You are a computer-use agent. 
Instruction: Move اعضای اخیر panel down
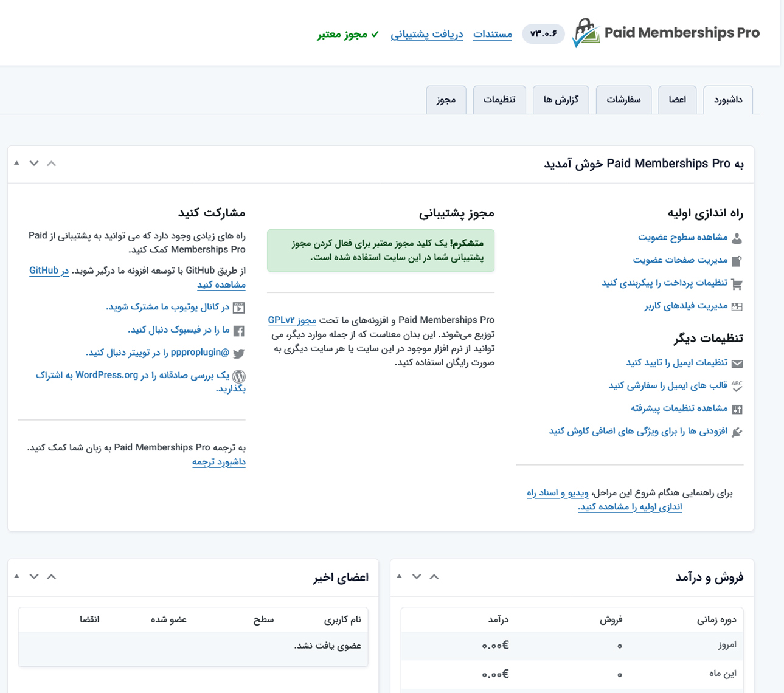(34, 576)
